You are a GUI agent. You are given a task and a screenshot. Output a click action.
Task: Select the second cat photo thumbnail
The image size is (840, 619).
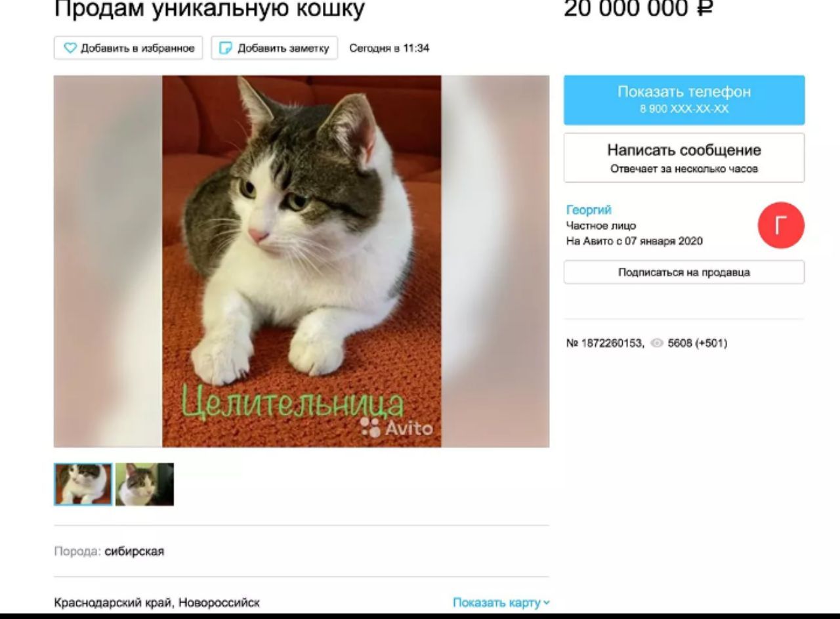coord(144,484)
